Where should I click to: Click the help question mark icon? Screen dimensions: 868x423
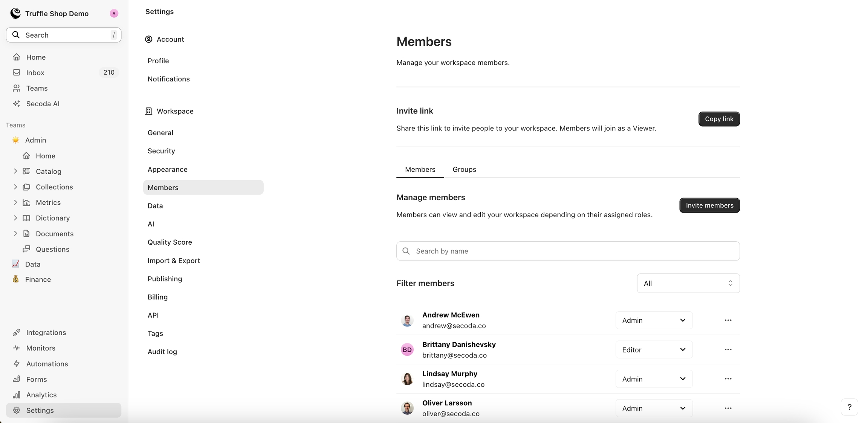tap(849, 407)
